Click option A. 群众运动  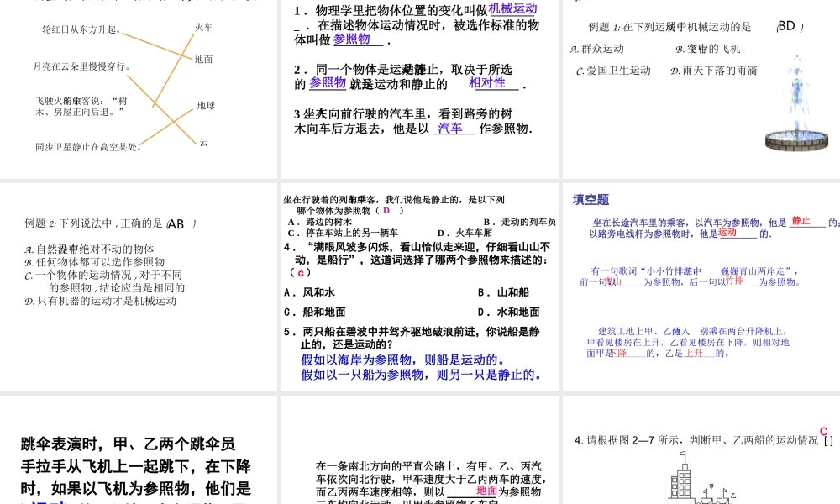pyautogui.click(x=596, y=49)
